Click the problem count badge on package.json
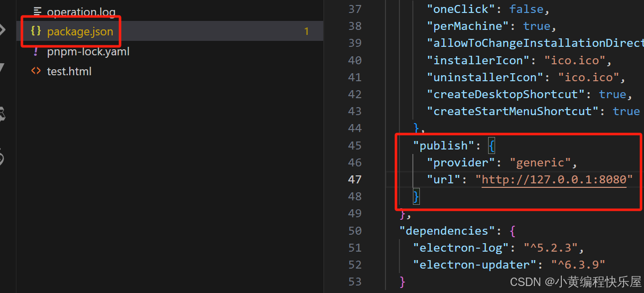This screenshot has height=293, width=644. pos(306,31)
